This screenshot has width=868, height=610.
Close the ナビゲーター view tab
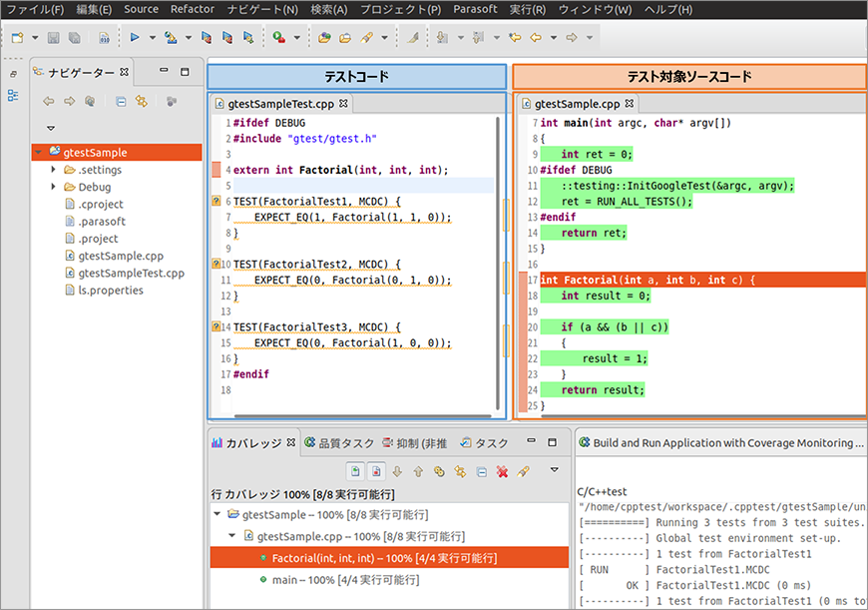125,72
